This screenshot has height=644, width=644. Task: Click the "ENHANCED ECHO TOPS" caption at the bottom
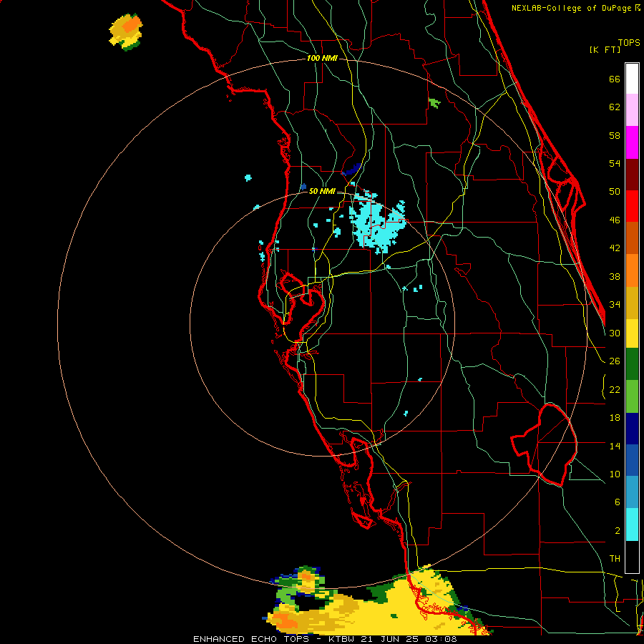coord(251,639)
